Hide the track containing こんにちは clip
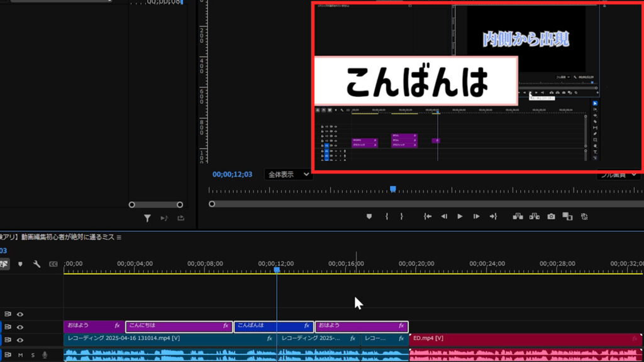This screenshot has width=644, height=362. click(20, 327)
